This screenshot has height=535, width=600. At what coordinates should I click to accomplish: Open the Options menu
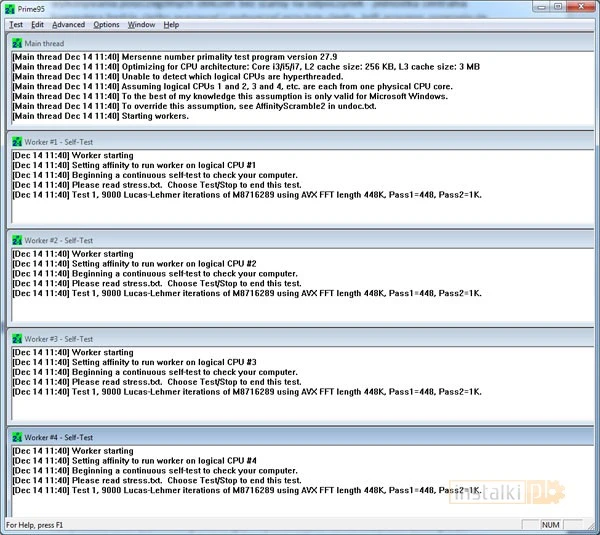(x=106, y=24)
